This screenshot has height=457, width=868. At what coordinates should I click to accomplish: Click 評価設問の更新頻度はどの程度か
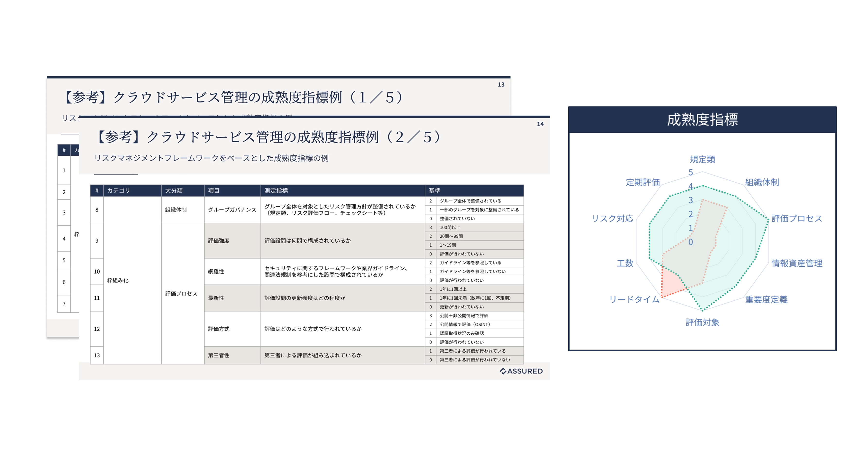pos(305,298)
